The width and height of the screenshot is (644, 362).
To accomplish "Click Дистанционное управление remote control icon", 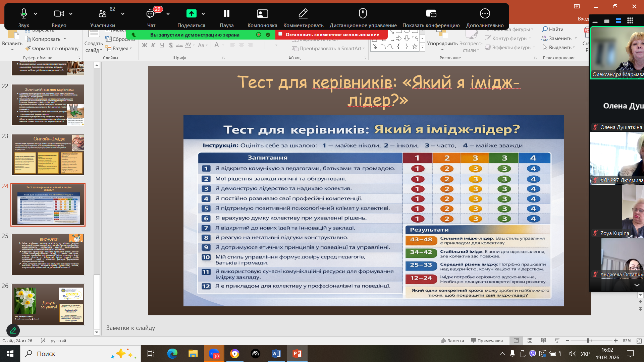I will point(363,14).
